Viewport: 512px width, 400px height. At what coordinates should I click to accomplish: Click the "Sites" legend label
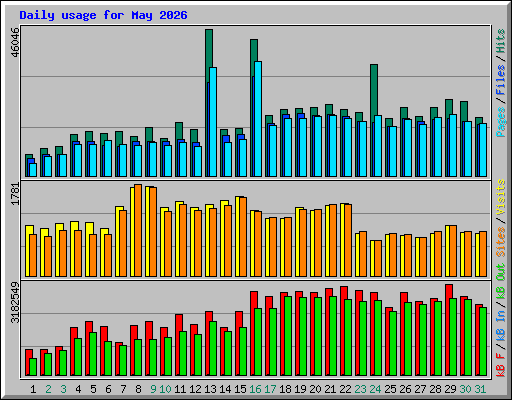pyautogui.click(x=501, y=242)
